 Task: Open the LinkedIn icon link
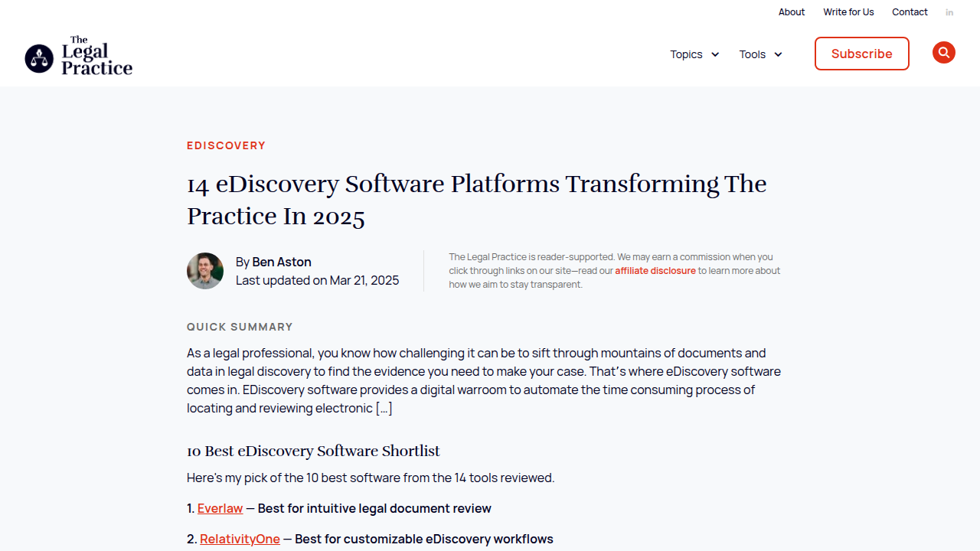949,12
